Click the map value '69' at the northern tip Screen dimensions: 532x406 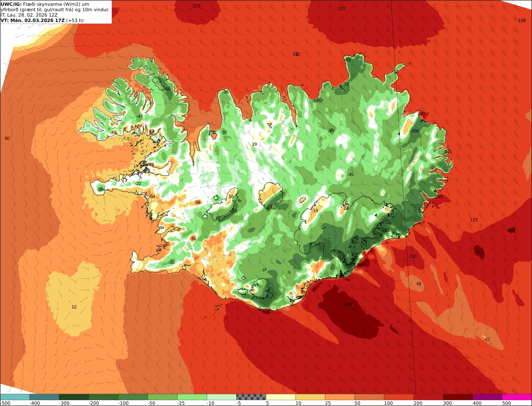coord(348,60)
